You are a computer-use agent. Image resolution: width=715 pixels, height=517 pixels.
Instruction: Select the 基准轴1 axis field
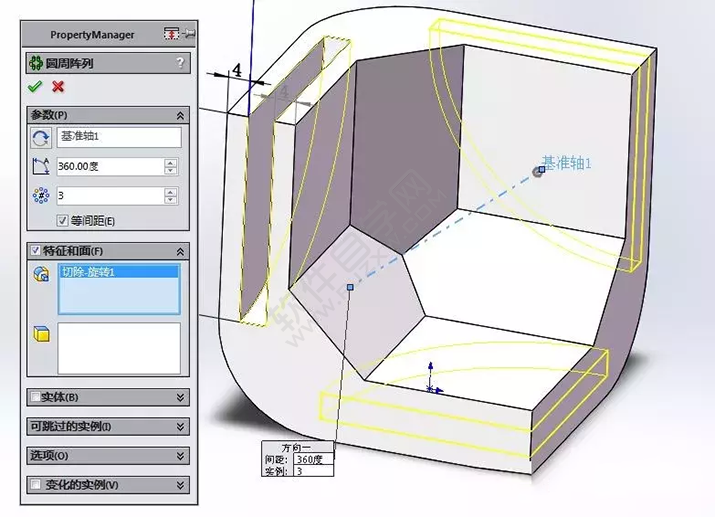coord(119,137)
